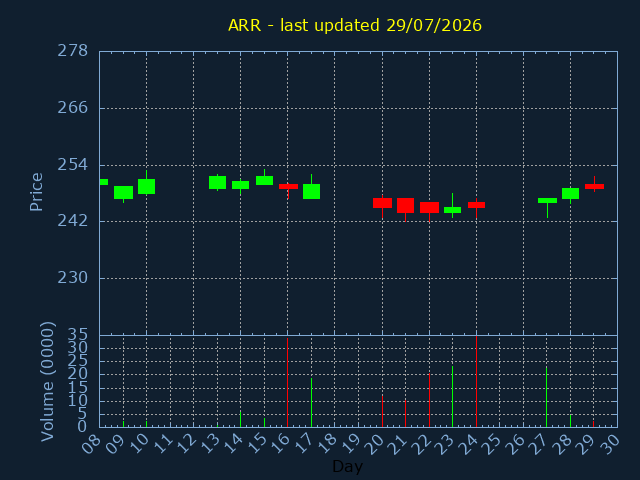Viewport: 640px width, 480px height.
Task: Click the x-axis day label '13'
Action: coord(211,443)
